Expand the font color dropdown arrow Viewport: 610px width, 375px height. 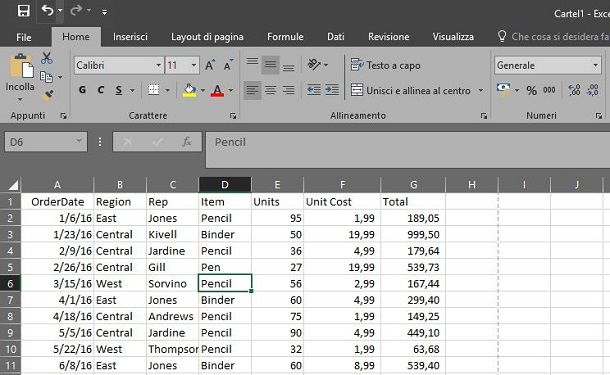(x=231, y=91)
